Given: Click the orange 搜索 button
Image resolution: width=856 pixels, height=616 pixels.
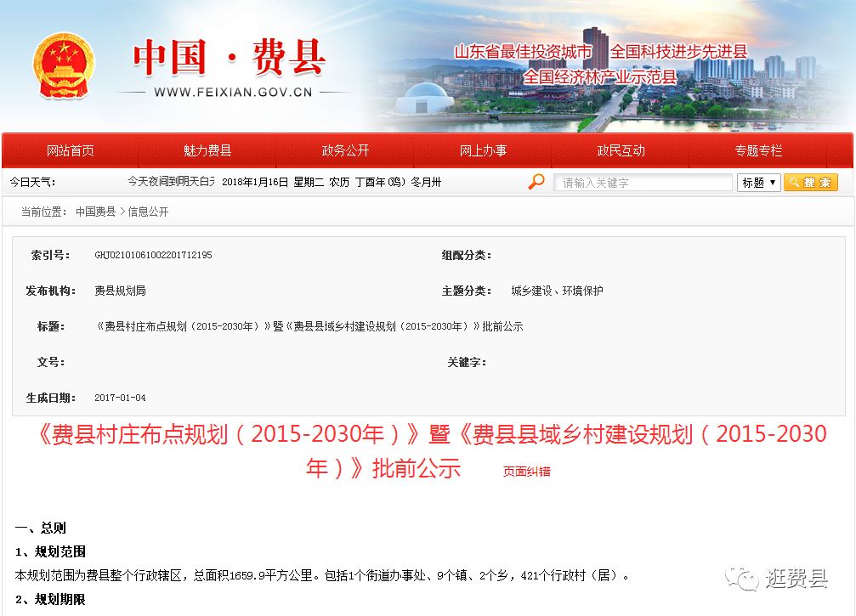Looking at the screenshot, I should coord(811,182).
